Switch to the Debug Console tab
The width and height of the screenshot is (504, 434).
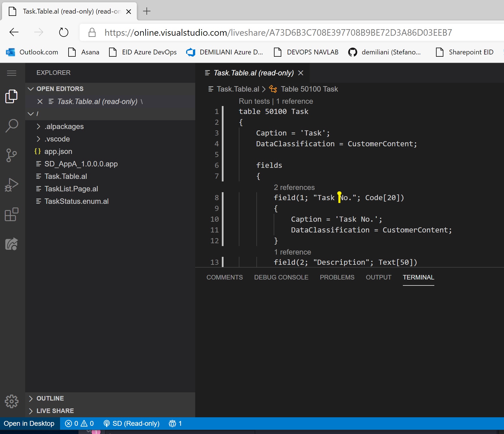[281, 277]
